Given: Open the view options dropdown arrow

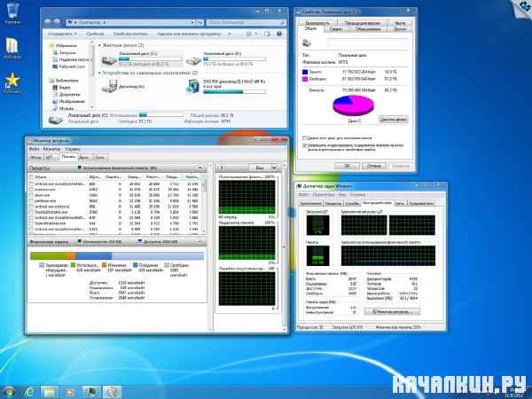Looking at the screenshot, I should pos(256,34).
